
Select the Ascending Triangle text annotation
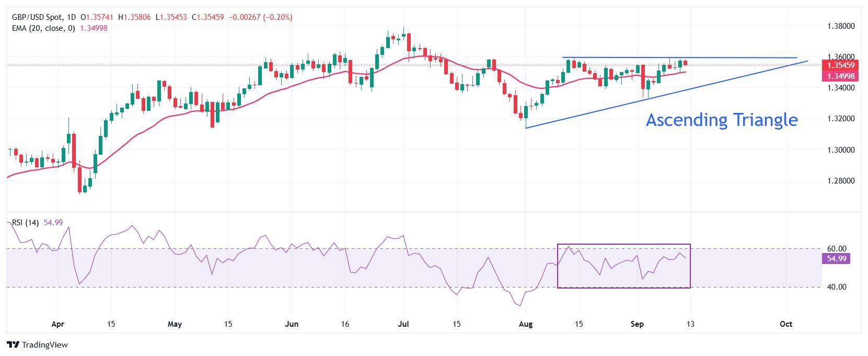[721, 120]
